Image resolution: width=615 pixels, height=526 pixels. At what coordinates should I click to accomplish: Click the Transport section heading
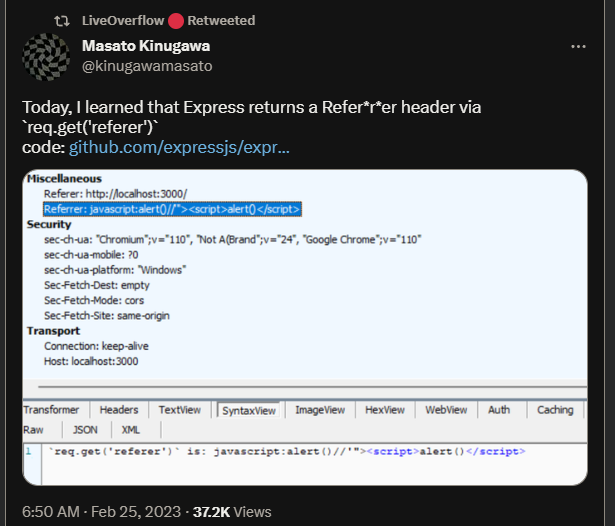pyautogui.click(x=53, y=331)
